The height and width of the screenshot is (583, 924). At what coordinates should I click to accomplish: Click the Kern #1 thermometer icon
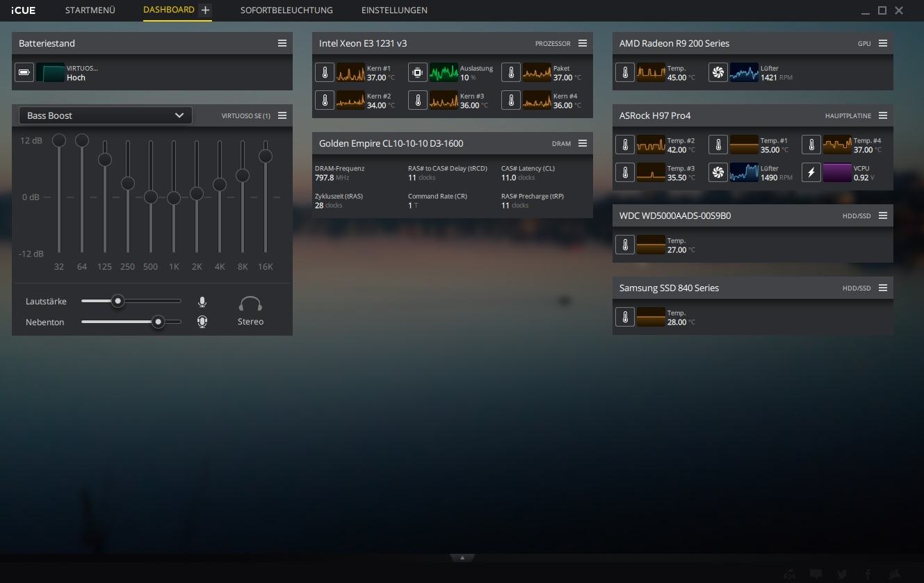coord(325,72)
